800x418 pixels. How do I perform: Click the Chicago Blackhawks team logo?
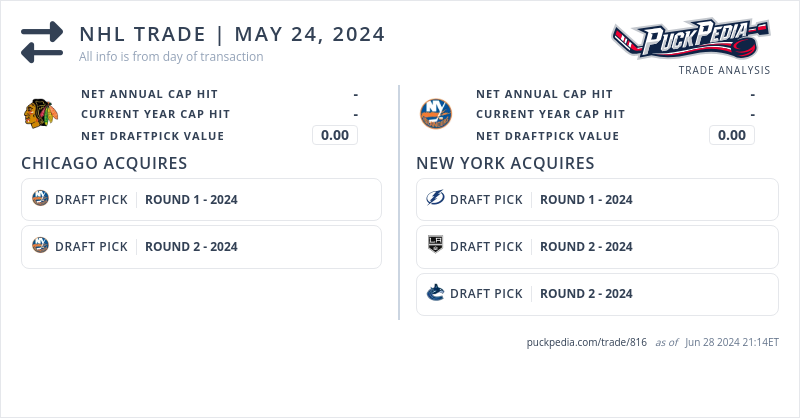(x=41, y=114)
